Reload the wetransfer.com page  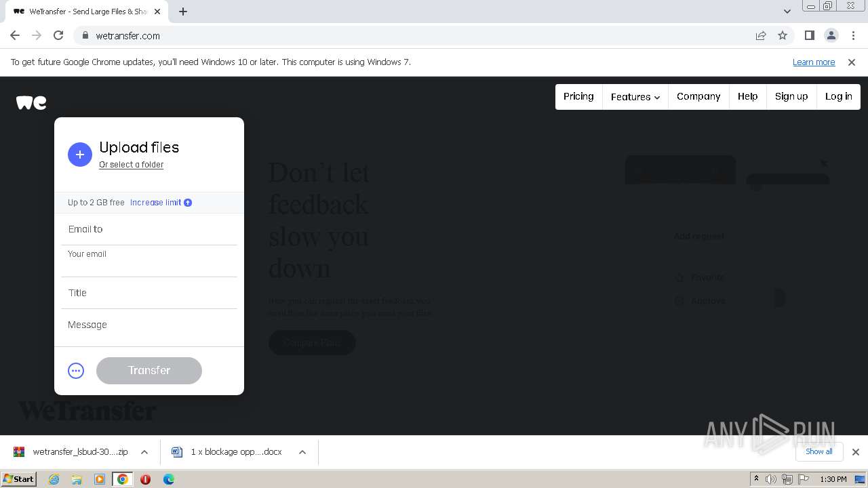pyautogui.click(x=58, y=35)
